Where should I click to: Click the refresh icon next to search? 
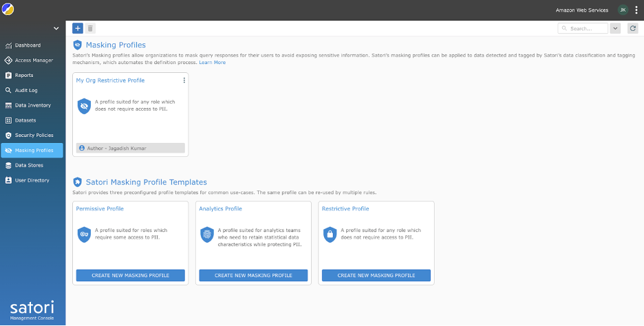tap(633, 28)
